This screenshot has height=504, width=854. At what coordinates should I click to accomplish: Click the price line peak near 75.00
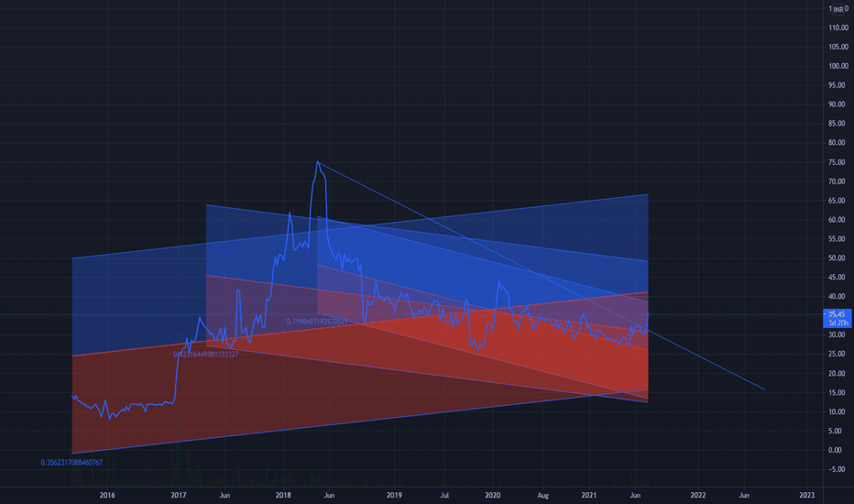coord(318,162)
